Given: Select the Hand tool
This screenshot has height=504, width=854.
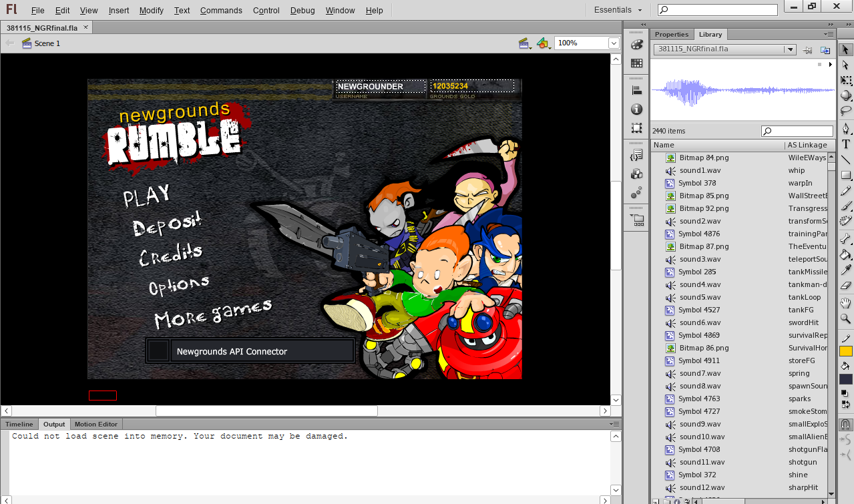Looking at the screenshot, I should (x=845, y=303).
